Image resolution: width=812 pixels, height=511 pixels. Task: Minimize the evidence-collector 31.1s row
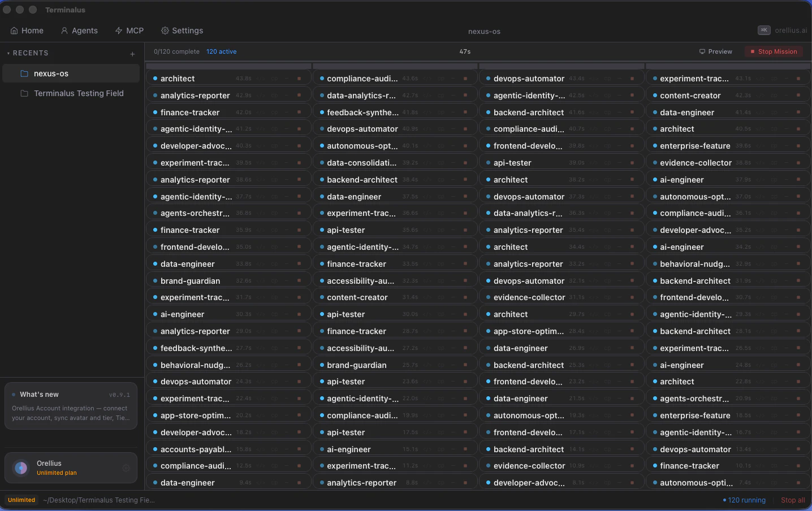coord(619,297)
